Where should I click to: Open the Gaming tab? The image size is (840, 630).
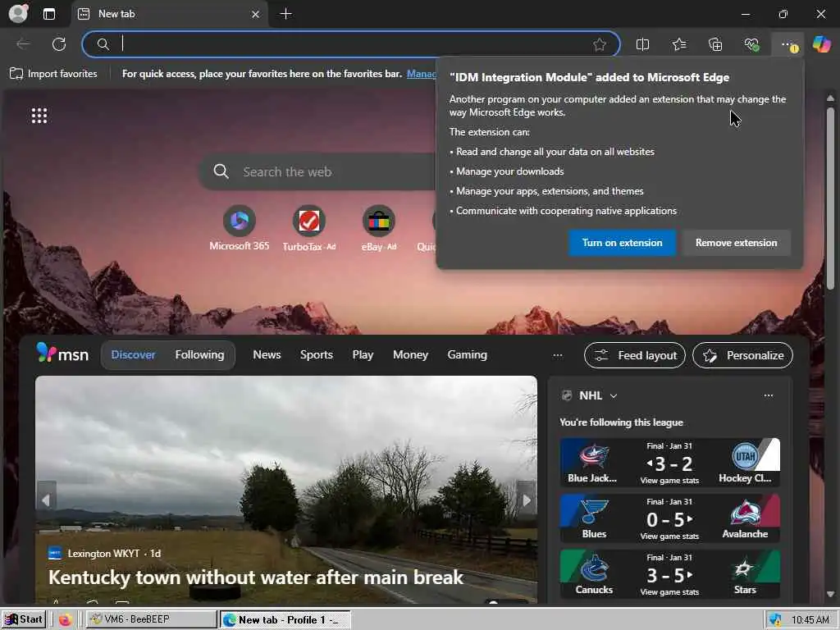[x=467, y=354]
